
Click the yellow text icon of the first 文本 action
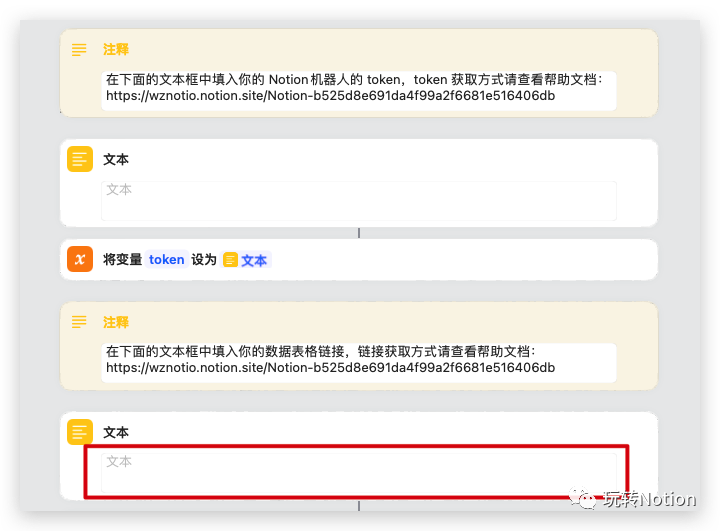click(x=80, y=160)
